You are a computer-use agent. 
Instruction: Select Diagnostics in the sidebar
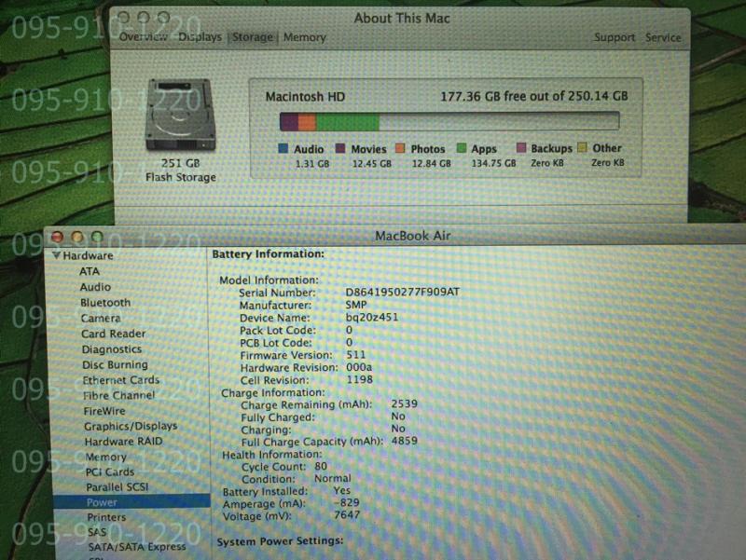112,349
